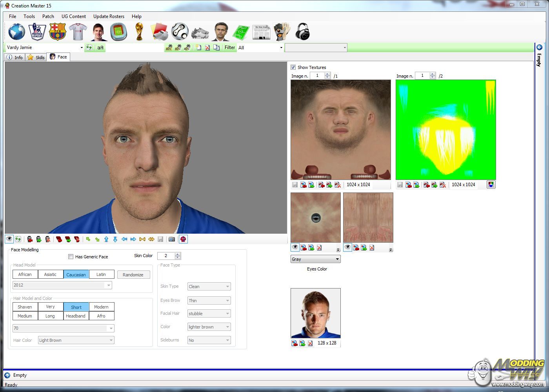Click the Randomize button
549x392 pixels.
[x=133, y=275]
